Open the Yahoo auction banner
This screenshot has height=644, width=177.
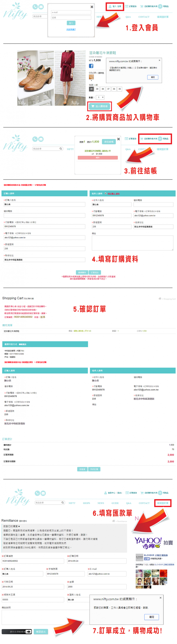154,543
